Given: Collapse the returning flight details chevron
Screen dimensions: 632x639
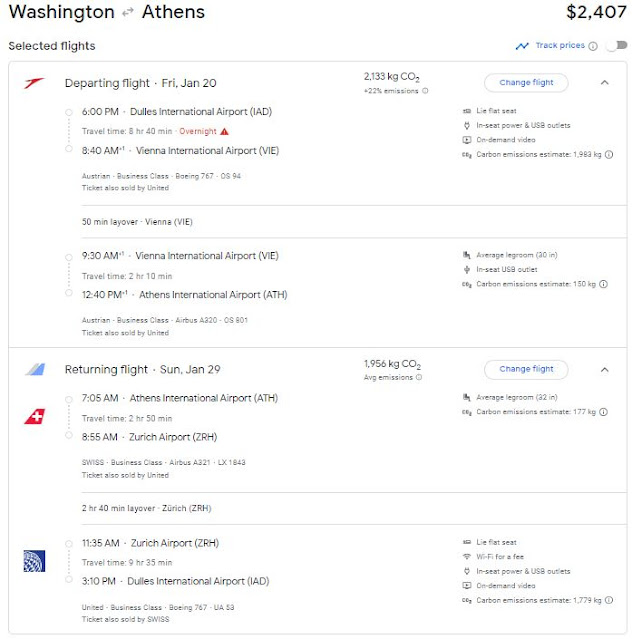Looking at the screenshot, I should 604,369.
